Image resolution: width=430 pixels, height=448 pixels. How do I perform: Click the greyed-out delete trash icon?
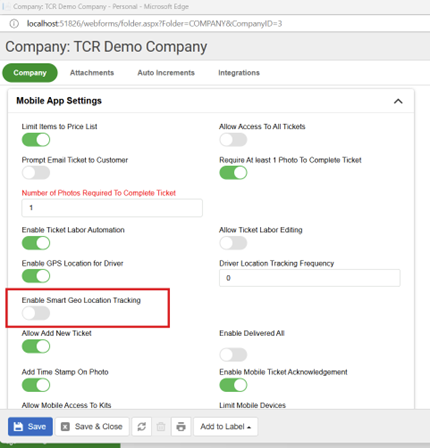pyautogui.click(x=161, y=426)
